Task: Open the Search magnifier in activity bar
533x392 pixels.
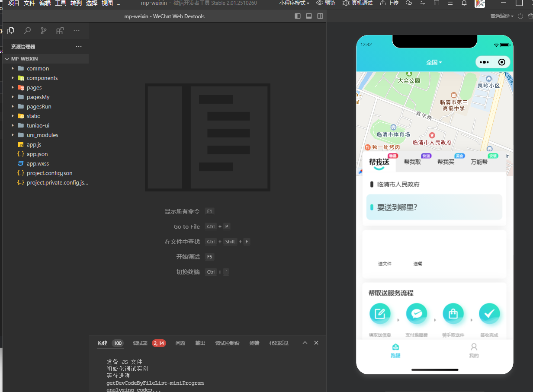Action: tap(27, 31)
